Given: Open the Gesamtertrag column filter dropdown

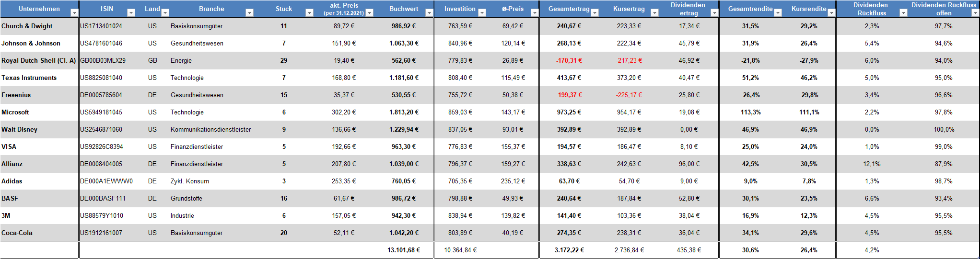Looking at the screenshot, I should [x=595, y=13].
